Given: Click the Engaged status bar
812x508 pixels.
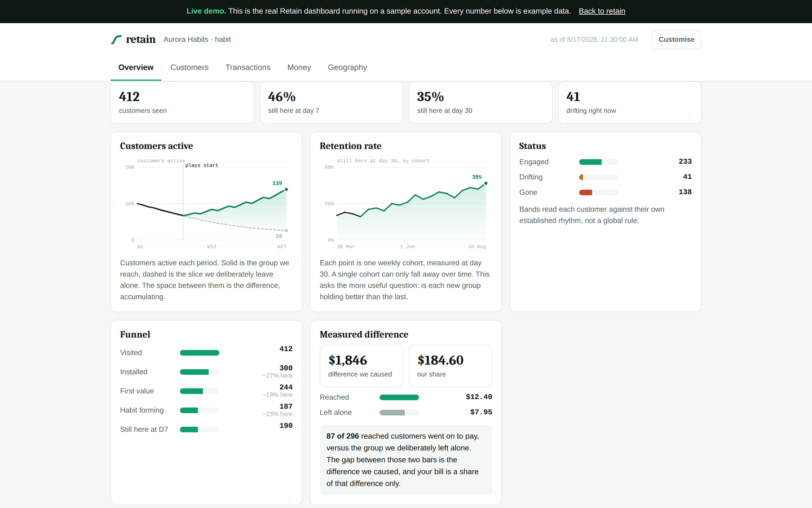Looking at the screenshot, I should 599,162.
